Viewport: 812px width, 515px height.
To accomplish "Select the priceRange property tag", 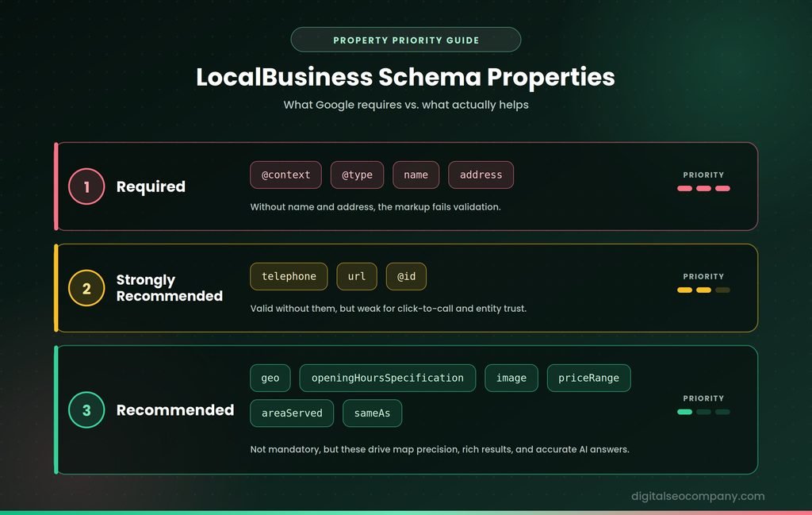I will [x=589, y=379].
